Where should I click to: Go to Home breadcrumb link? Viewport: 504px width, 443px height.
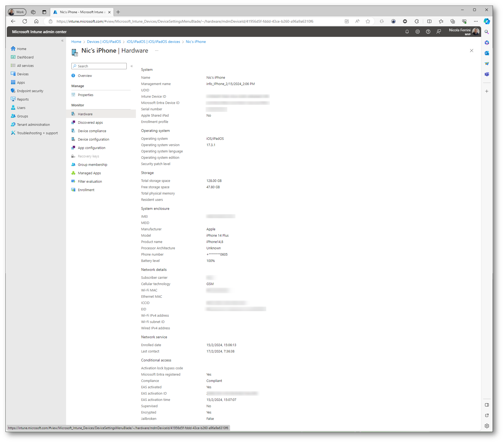click(76, 42)
